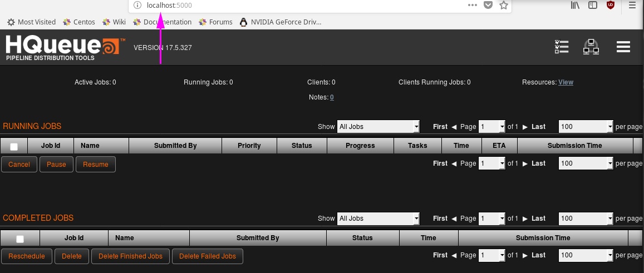Image resolution: width=644 pixels, height=273 pixels.
Task: Open Completed Jobs top per-page dropdown
Action: pos(586,219)
